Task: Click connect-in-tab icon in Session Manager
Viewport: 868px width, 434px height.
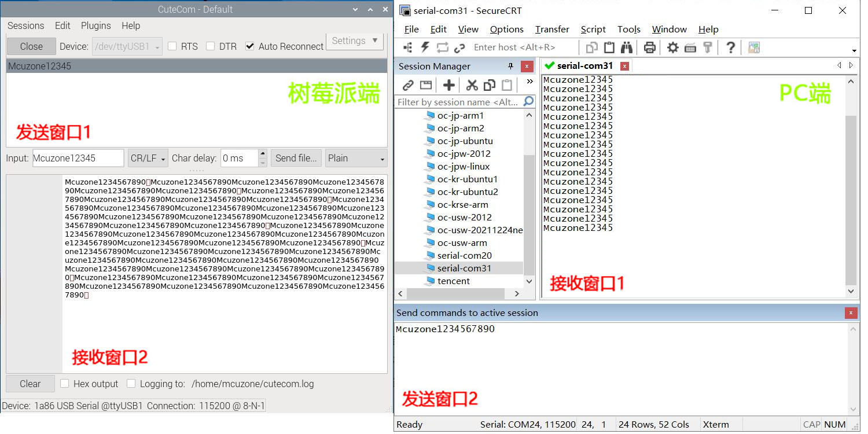Action: (426, 86)
